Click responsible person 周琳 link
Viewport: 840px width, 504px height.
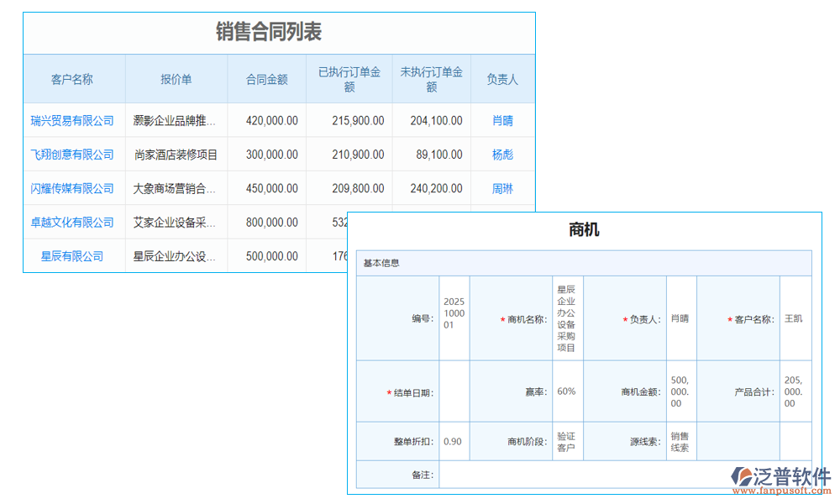pyautogui.click(x=502, y=188)
